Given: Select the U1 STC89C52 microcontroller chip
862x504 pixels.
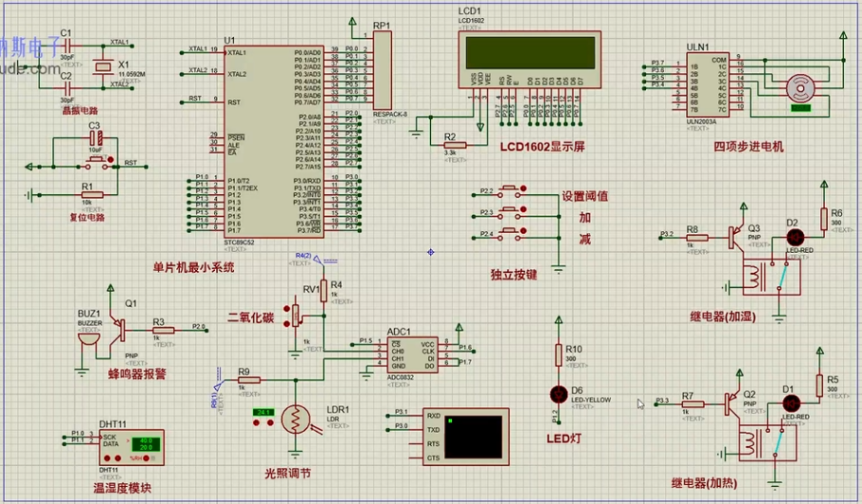Looking at the screenshot, I should 273,142.
